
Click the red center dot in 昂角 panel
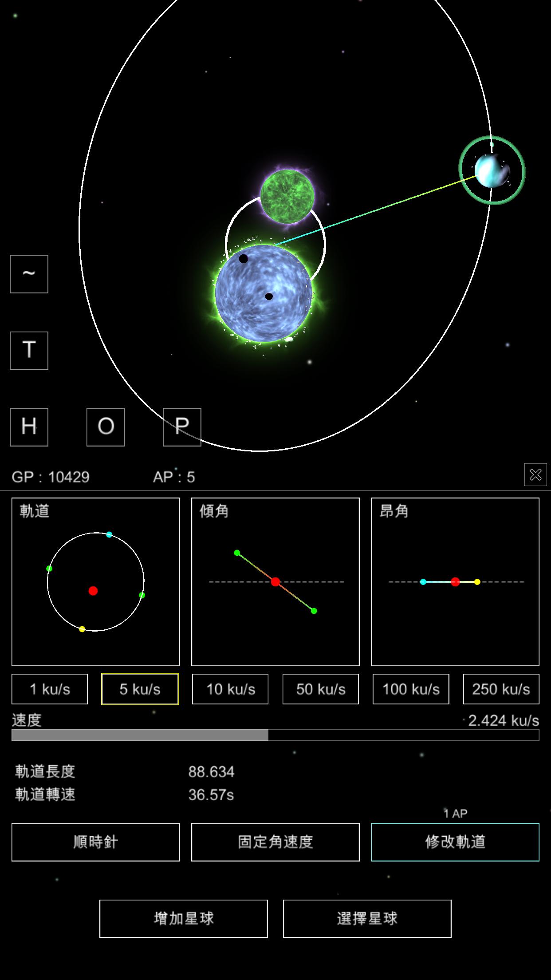pos(455,581)
